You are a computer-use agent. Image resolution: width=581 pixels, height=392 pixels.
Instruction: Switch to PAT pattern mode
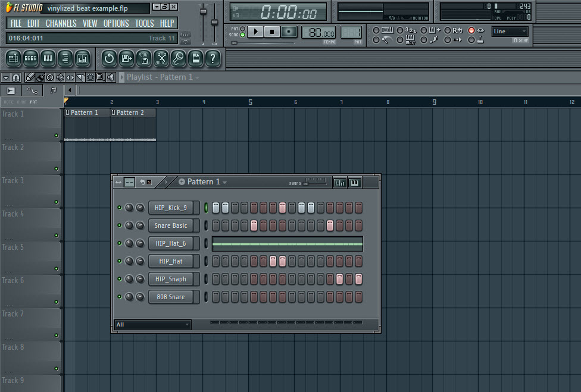[242, 29]
